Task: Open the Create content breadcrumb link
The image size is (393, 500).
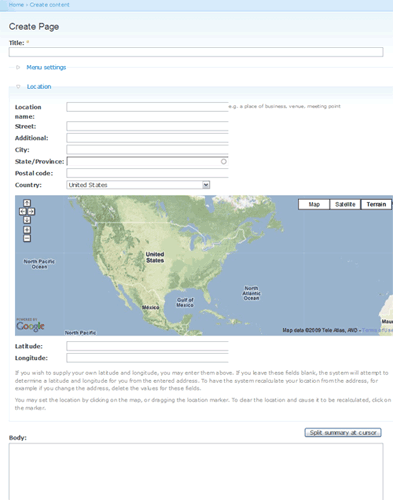Action: pyautogui.click(x=50, y=5)
